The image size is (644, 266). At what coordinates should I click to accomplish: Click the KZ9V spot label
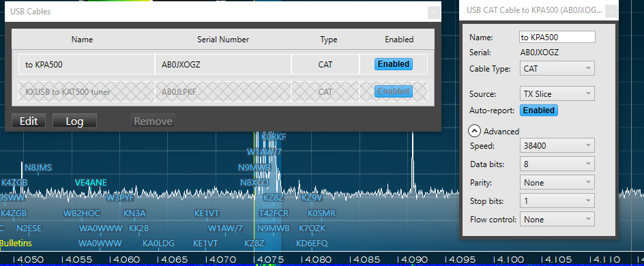[x=312, y=197]
